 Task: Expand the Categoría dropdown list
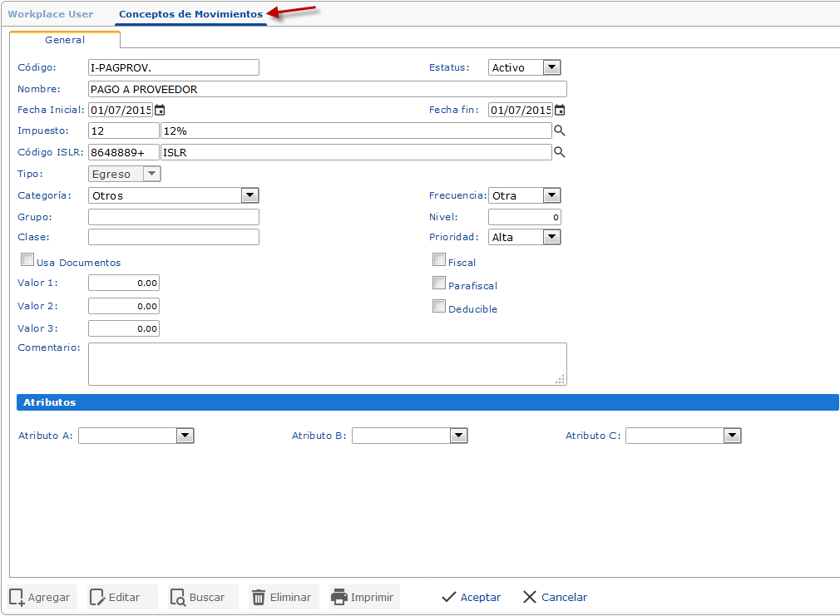[x=250, y=195]
